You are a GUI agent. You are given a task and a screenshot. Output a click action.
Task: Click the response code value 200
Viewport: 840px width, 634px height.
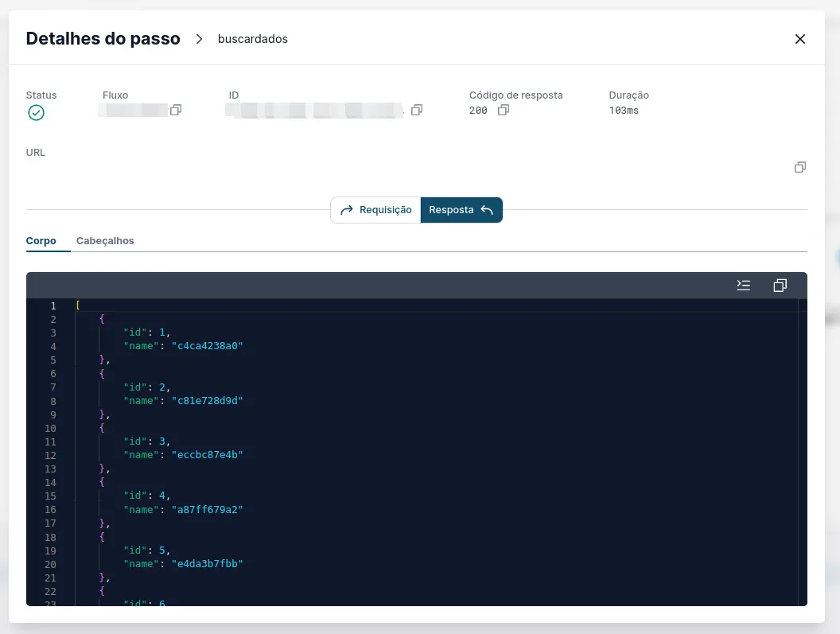tap(478, 111)
